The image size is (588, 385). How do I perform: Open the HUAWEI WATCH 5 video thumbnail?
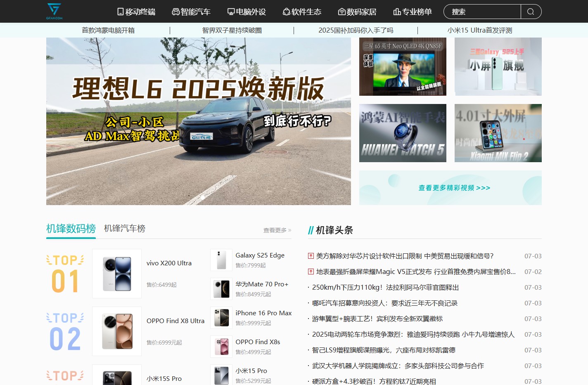coord(403,133)
